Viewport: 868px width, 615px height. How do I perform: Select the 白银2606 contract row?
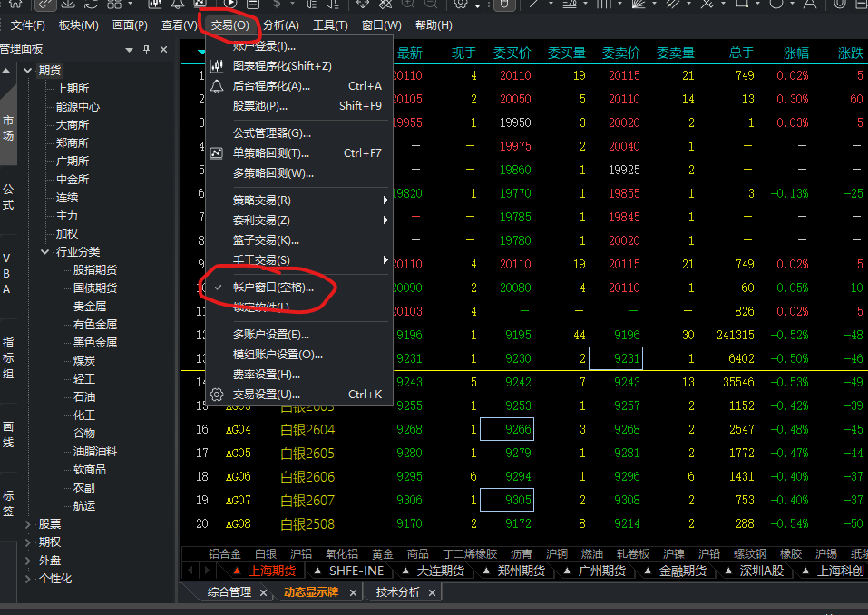point(523,476)
